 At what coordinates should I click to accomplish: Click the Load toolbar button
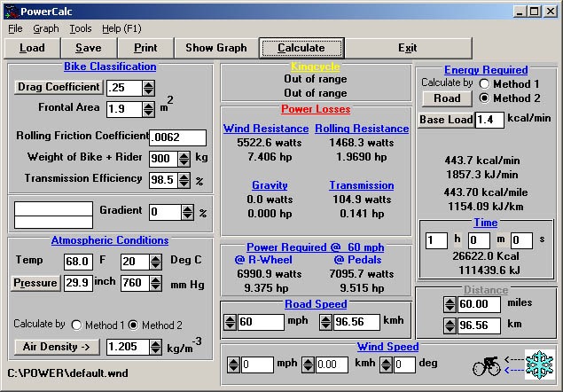[32, 48]
